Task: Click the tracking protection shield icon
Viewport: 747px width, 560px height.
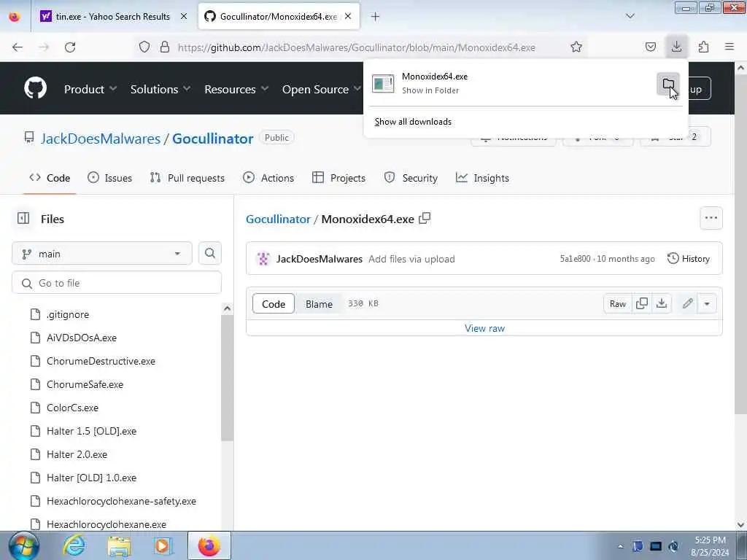Action: 144,47
